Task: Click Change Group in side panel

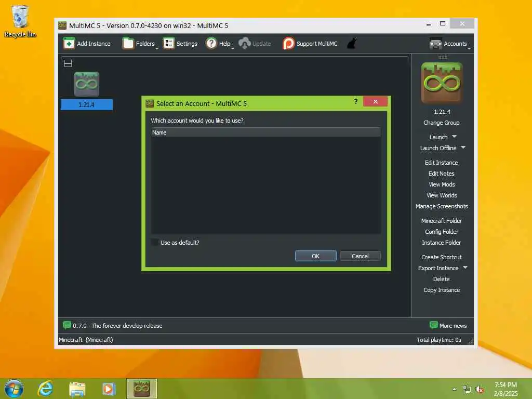Action: (x=442, y=123)
